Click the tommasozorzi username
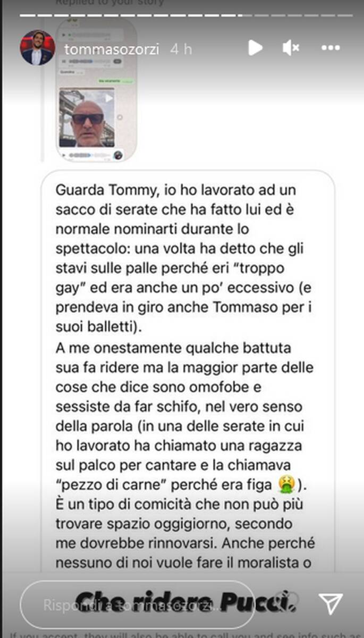The width and height of the screenshot is (364, 638). 111,48
